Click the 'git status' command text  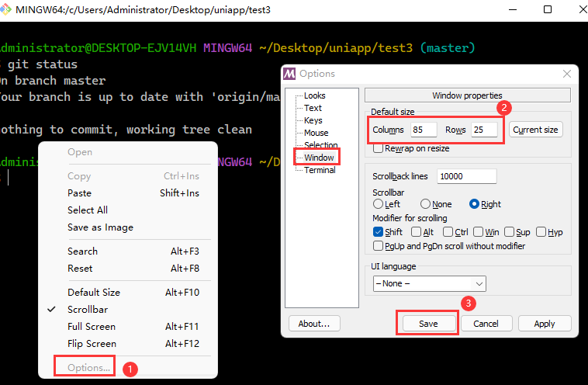(x=43, y=64)
